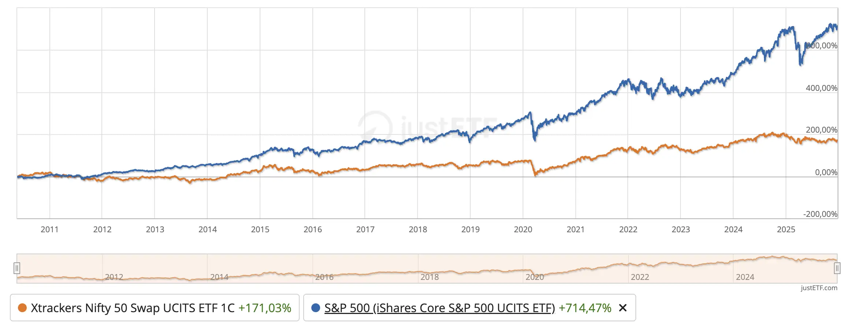Click the 2015 axis label on chart

click(260, 229)
